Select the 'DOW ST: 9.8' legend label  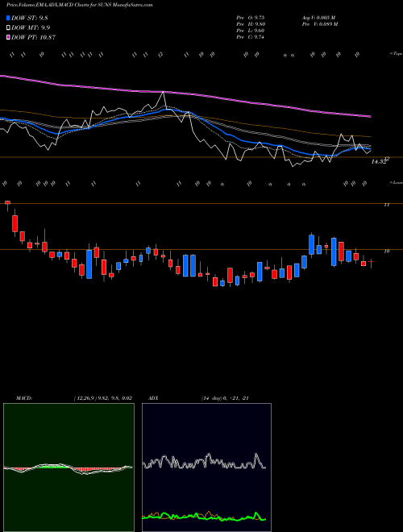[x=31, y=18]
